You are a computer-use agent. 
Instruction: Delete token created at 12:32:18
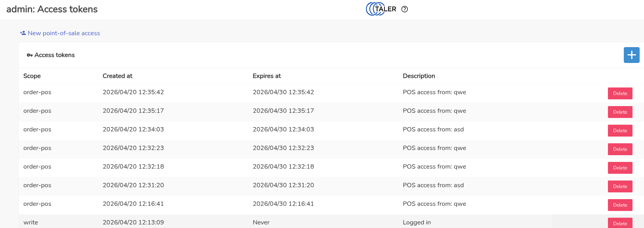[620, 168]
